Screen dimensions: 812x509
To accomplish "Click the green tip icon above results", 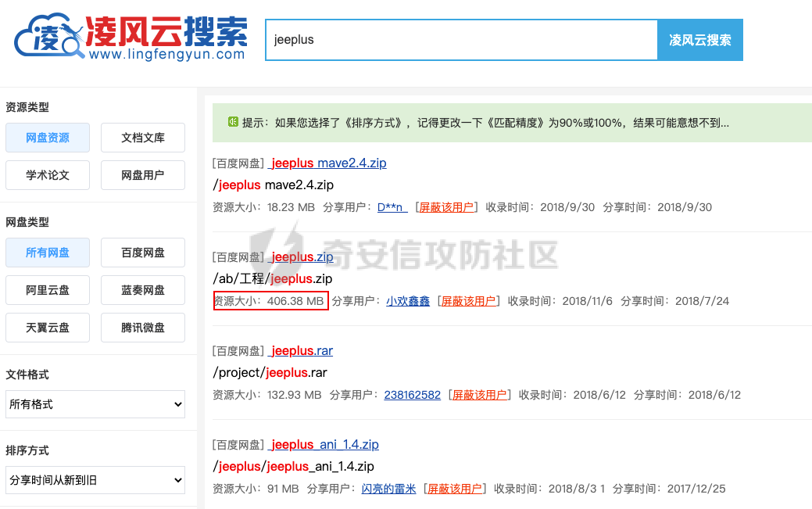I will (232, 123).
